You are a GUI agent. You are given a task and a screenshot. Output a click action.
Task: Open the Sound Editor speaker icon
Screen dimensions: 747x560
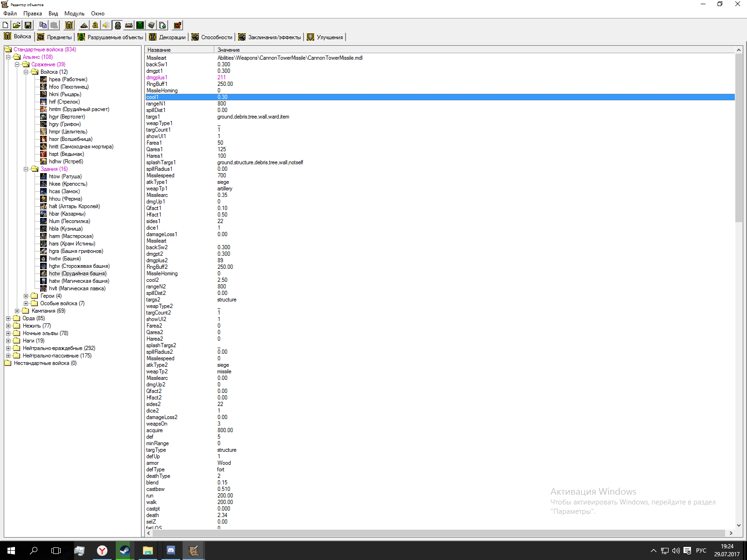(106, 25)
